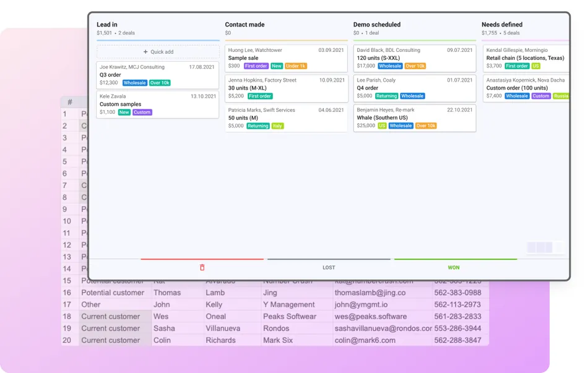Select row 10 in background spreadsheet

67,221
